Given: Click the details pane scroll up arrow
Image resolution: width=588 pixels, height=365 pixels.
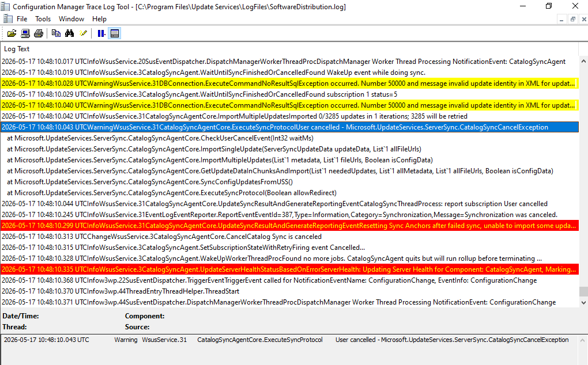Looking at the screenshot, I should tap(582, 340).
